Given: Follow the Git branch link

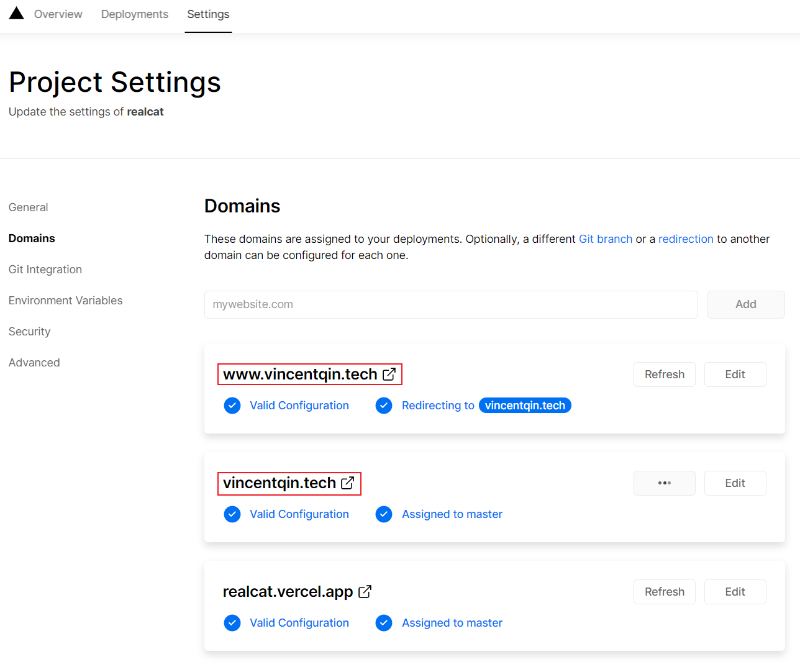Looking at the screenshot, I should 606,239.
